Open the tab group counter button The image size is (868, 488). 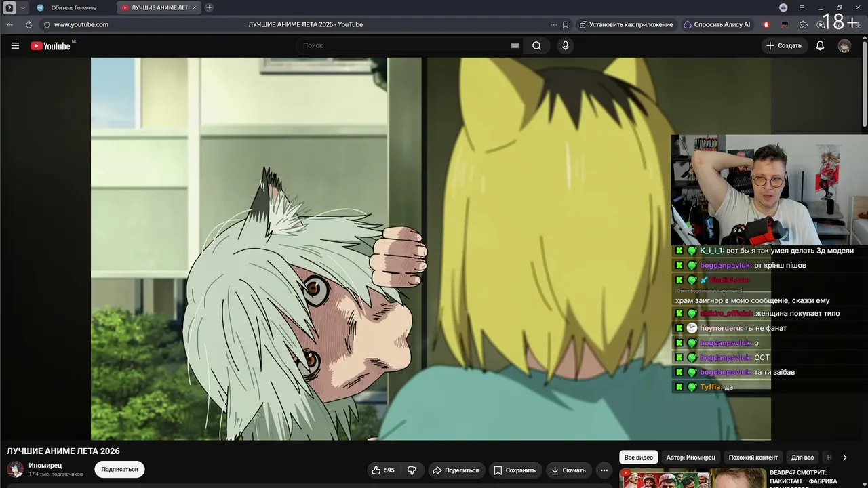pyautogui.click(x=9, y=7)
